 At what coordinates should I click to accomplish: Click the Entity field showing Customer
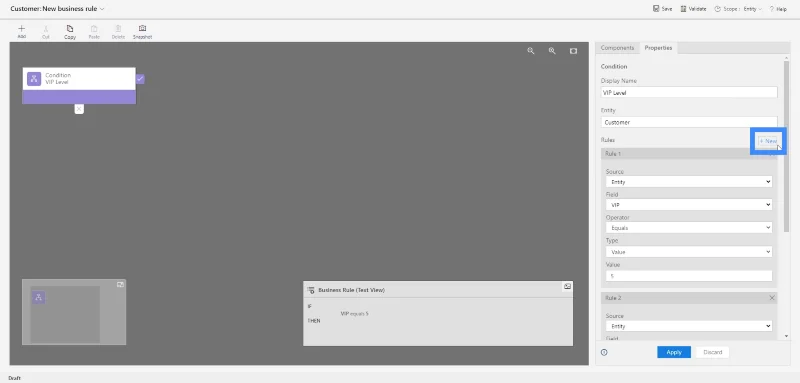click(689, 122)
